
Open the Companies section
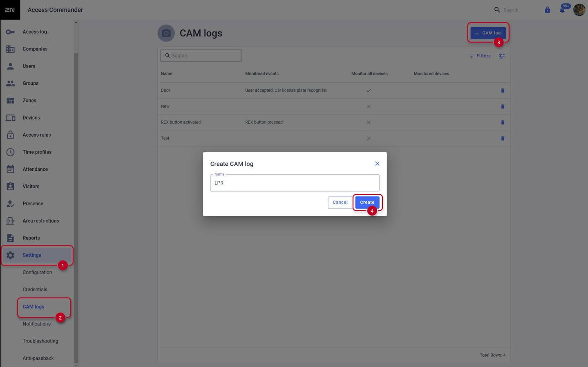click(x=35, y=49)
